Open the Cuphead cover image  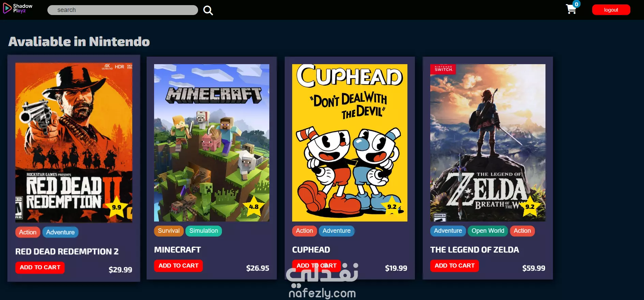[350, 143]
